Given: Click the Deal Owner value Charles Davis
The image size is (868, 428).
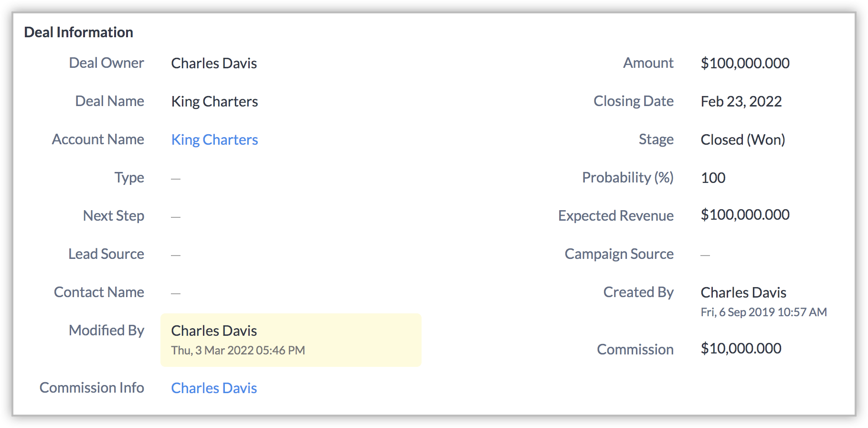Looking at the screenshot, I should point(214,63).
